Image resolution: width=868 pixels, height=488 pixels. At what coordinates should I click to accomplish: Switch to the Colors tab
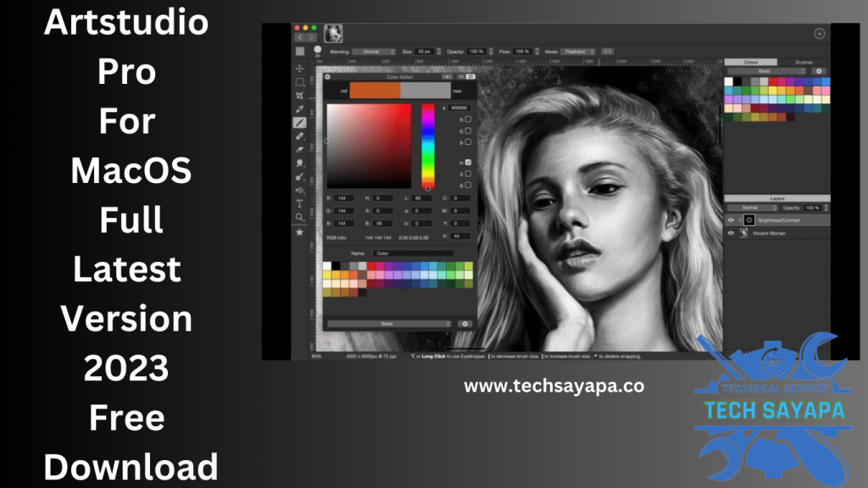[x=751, y=62]
